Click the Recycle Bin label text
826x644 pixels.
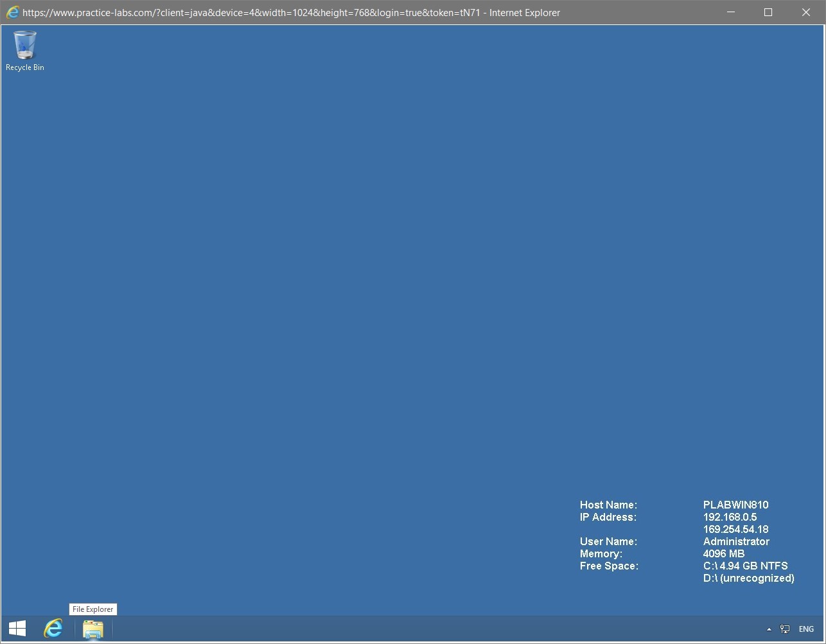pos(24,67)
